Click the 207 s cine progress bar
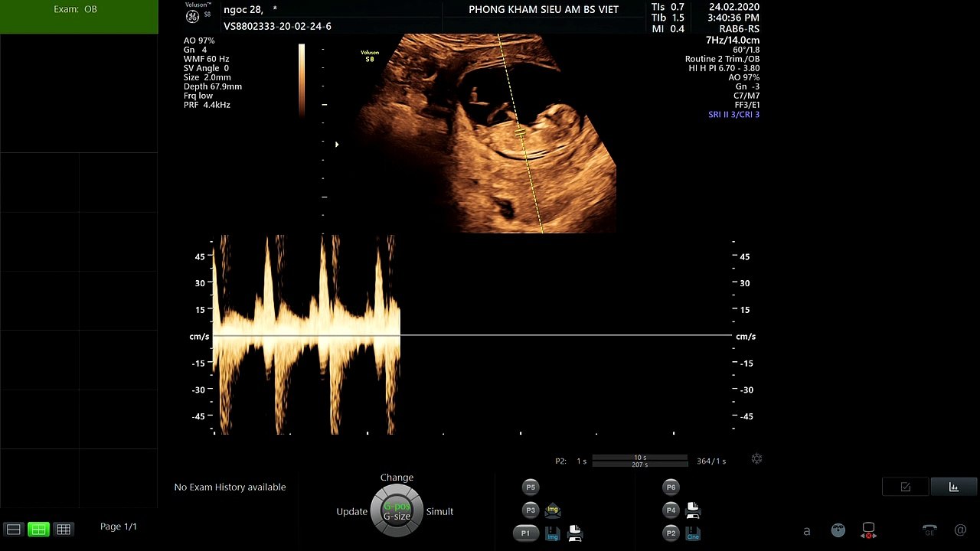The image size is (980, 551). click(640, 465)
